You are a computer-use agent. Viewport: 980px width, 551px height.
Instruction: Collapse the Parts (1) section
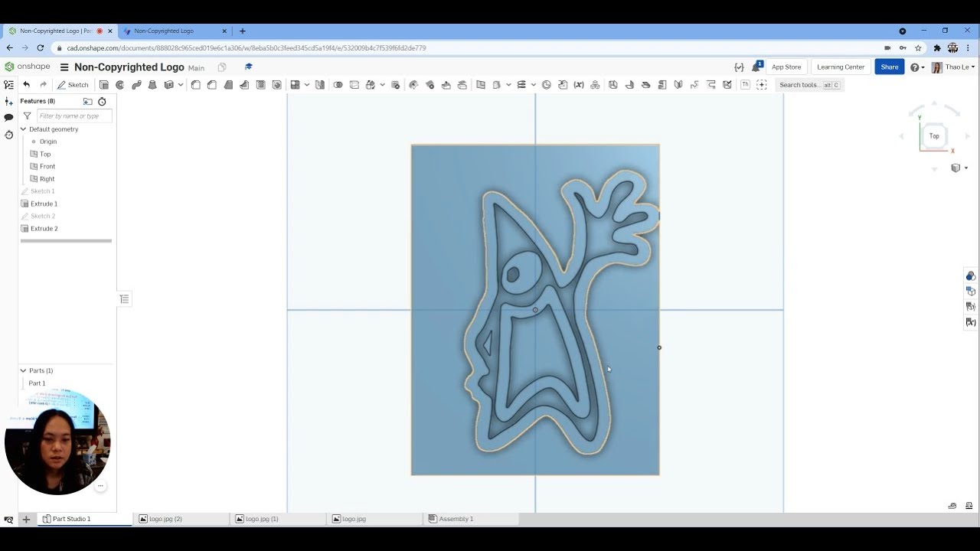pyautogui.click(x=23, y=370)
